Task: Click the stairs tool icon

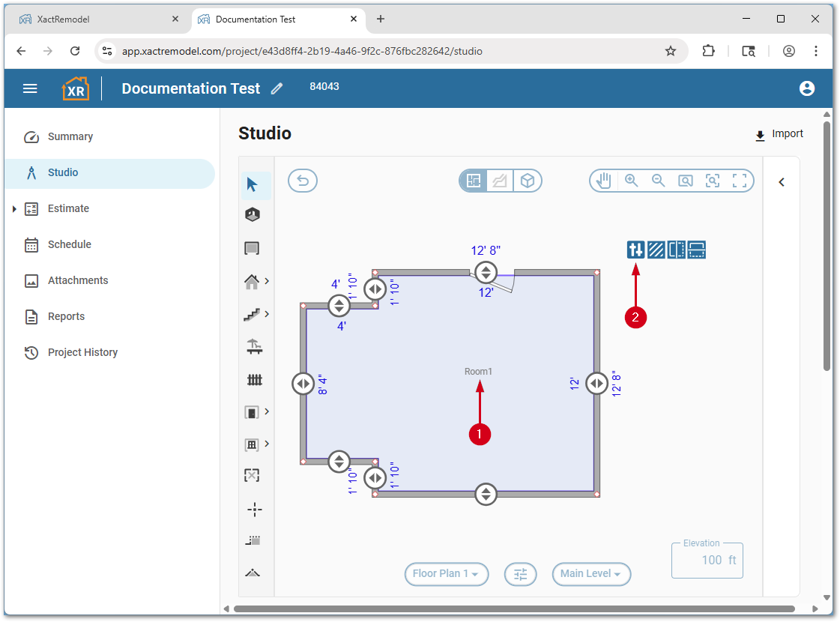Action: click(x=253, y=314)
